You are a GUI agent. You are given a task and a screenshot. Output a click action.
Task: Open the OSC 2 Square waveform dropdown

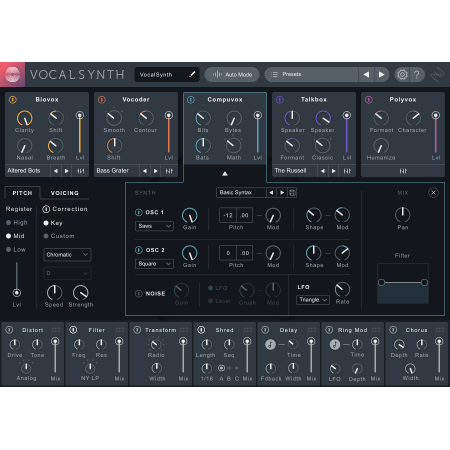click(x=154, y=264)
